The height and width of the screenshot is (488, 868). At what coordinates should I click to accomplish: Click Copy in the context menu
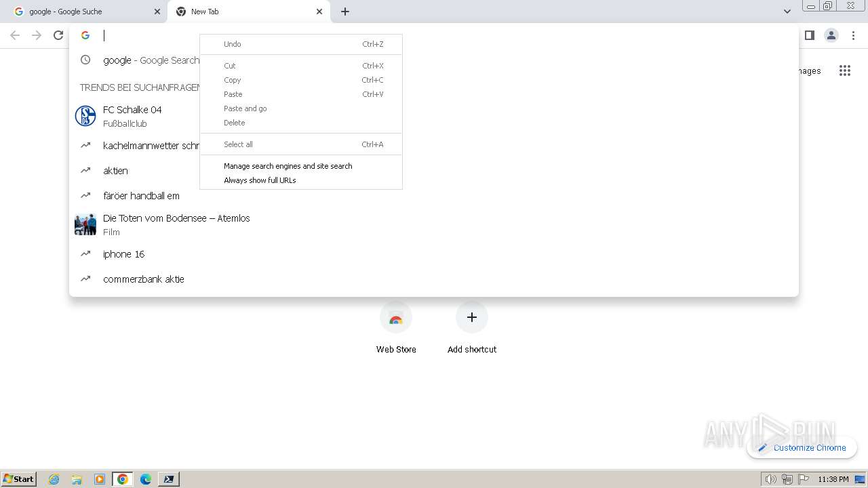click(x=301, y=80)
